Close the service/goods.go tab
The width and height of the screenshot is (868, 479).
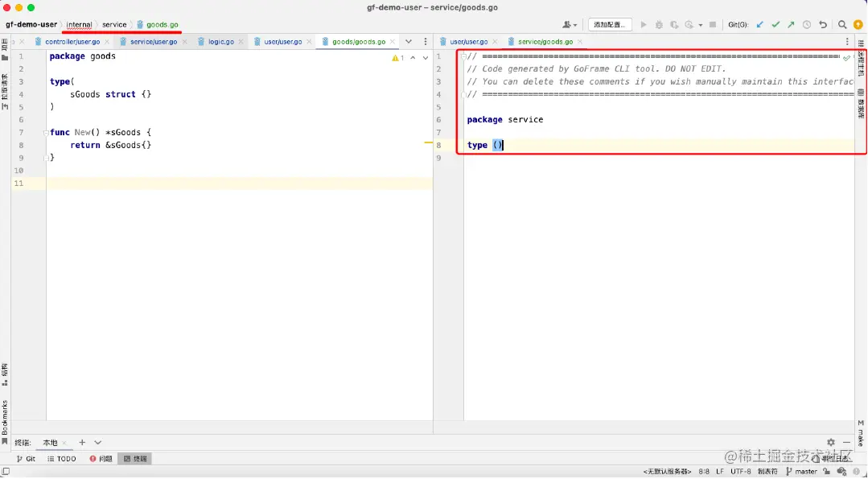pos(579,42)
